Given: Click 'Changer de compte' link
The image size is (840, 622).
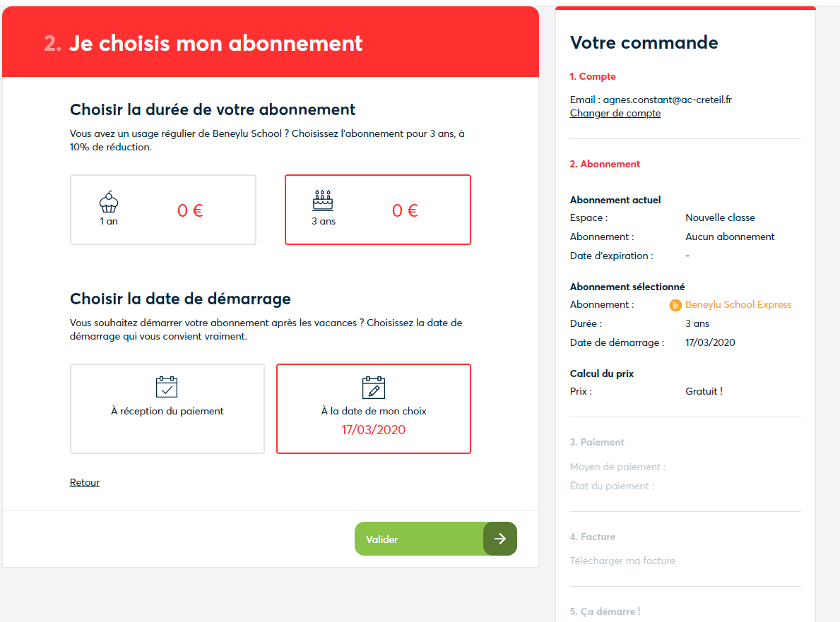Looking at the screenshot, I should (x=615, y=114).
